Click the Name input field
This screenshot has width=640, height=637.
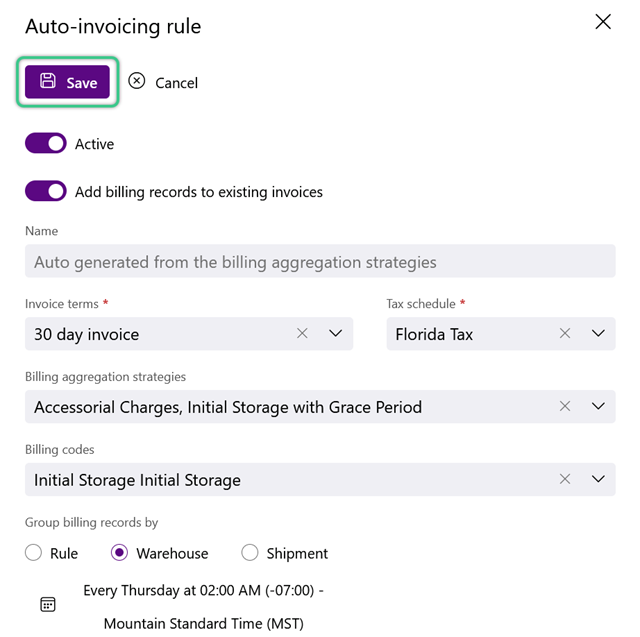(320, 262)
